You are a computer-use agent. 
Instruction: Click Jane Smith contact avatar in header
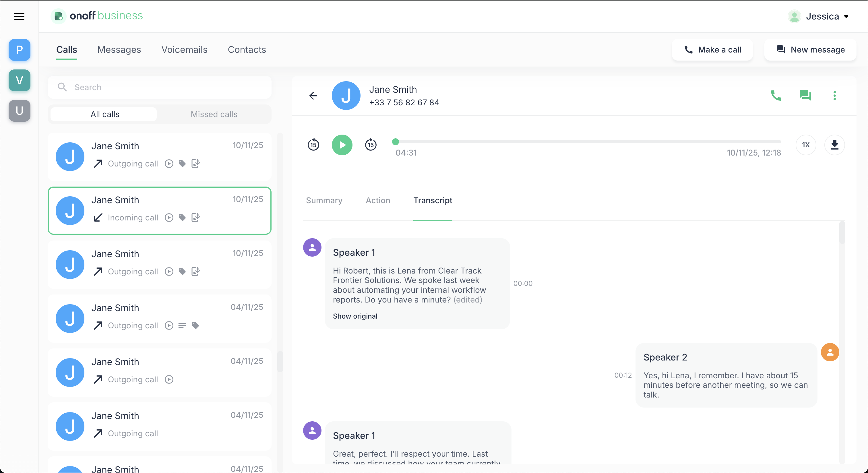tap(346, 96)
